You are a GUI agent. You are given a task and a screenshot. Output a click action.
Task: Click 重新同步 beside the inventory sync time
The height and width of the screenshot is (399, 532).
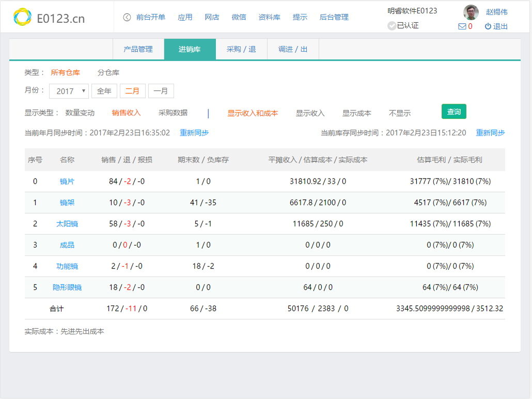coord(490,132)
